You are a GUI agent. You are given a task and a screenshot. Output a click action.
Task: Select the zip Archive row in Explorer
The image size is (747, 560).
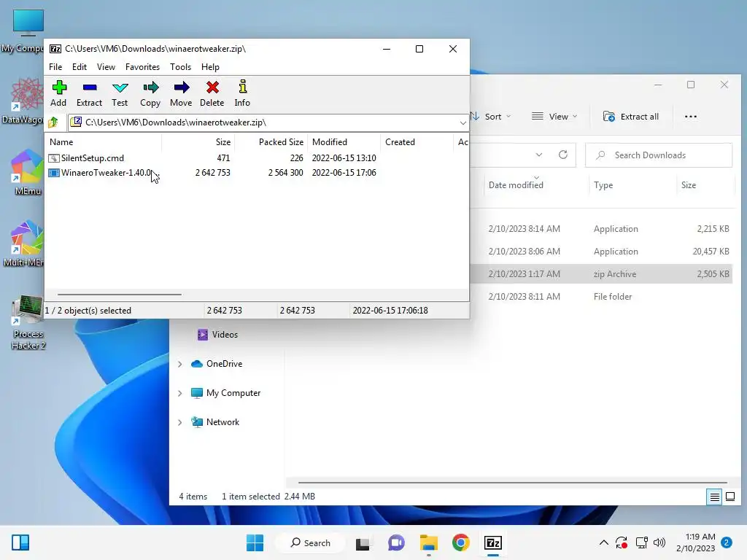(600, 274)
